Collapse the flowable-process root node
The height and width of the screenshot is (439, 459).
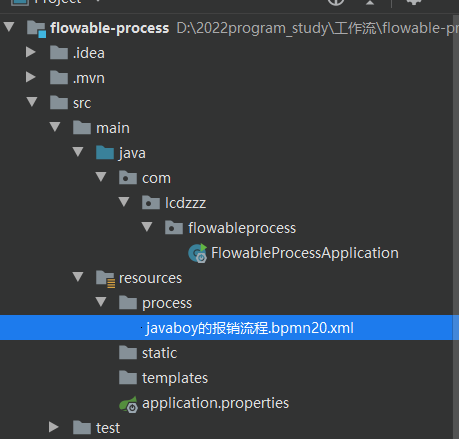[9, 27]
